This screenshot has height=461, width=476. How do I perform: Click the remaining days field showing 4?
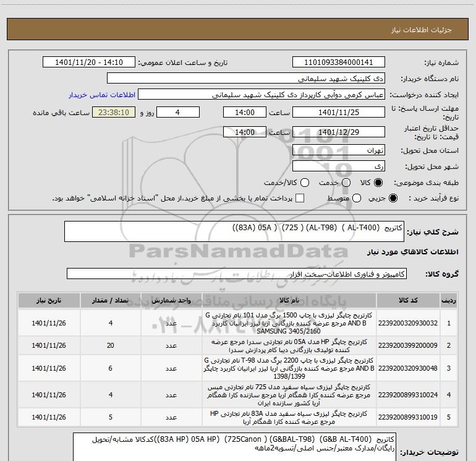(x=178, y=113)
